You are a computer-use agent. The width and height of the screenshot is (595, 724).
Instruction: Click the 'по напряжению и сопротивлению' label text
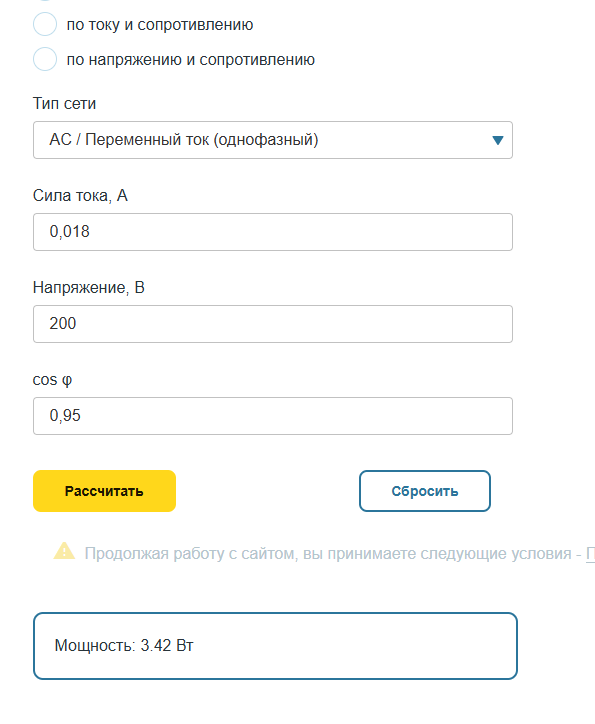[x=191, y=60]
